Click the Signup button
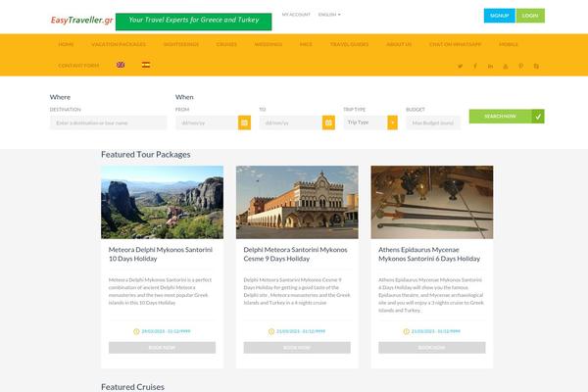The height and width of the screenshot is (392, 588). click(x=500, y=16)
